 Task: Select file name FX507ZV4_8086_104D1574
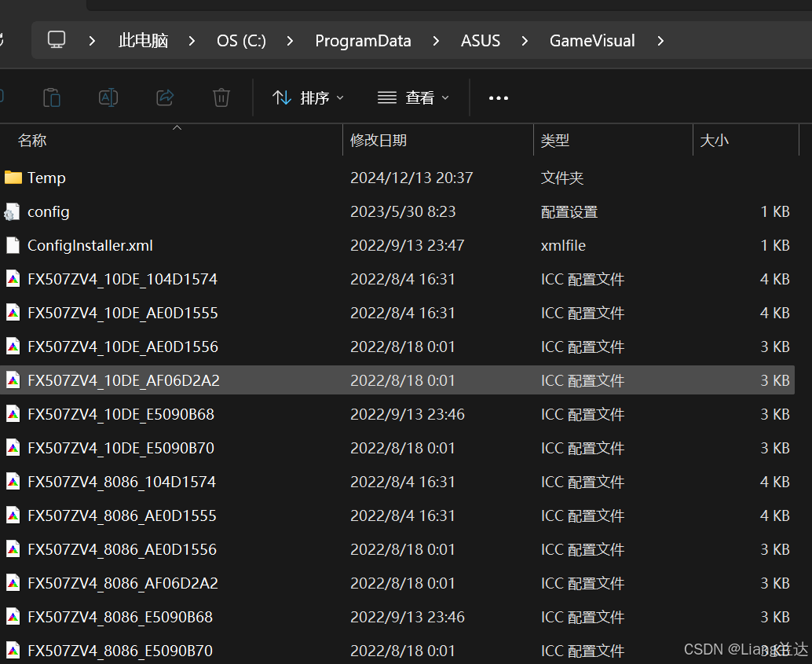point(122,482)
